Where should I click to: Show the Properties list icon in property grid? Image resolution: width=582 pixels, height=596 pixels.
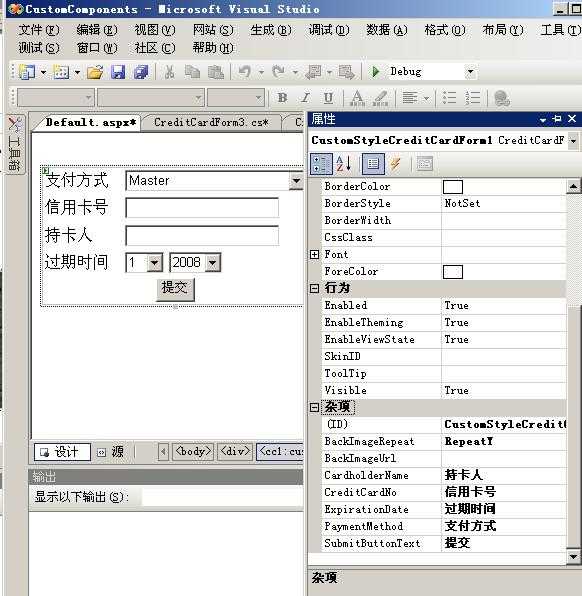tap(373, 164)
